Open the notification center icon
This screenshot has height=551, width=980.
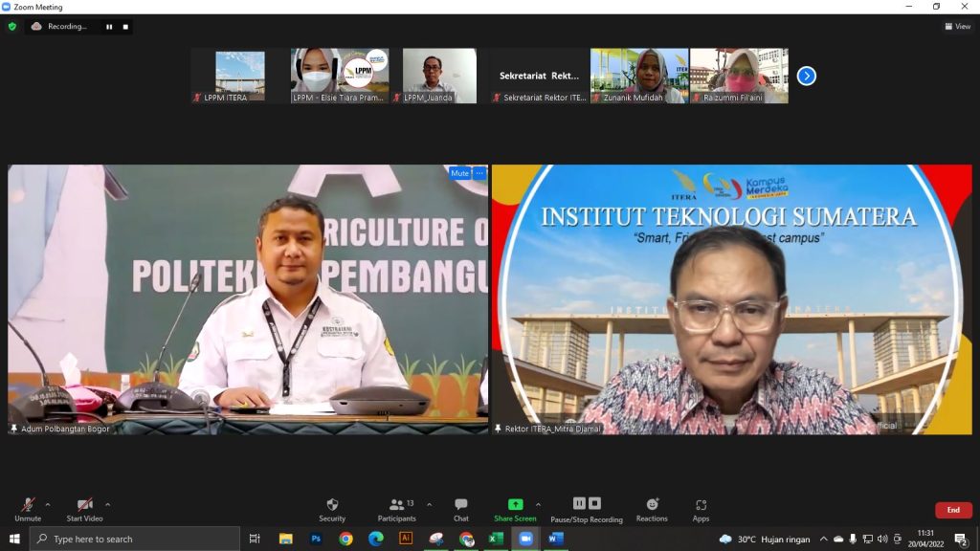[x=961, y=539]
